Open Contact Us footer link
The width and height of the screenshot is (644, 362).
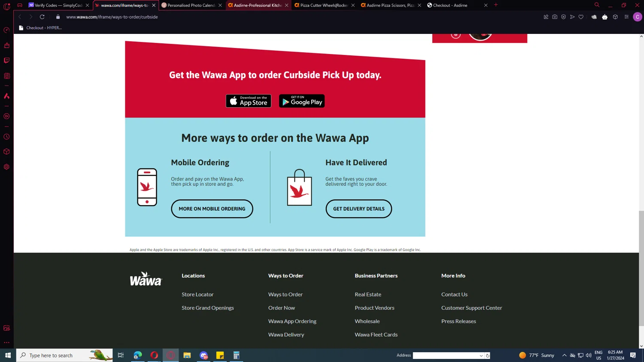454,294
